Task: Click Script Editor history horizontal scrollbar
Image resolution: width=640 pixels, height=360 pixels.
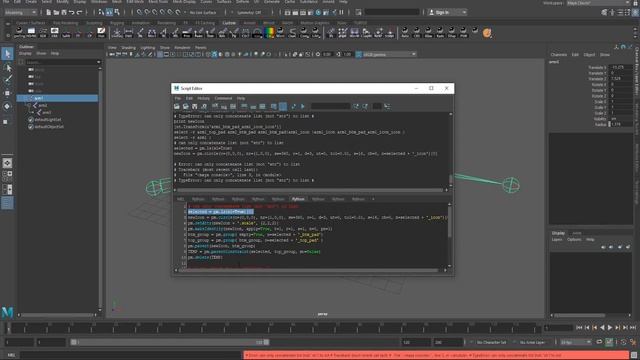Action: click(310, 190)
